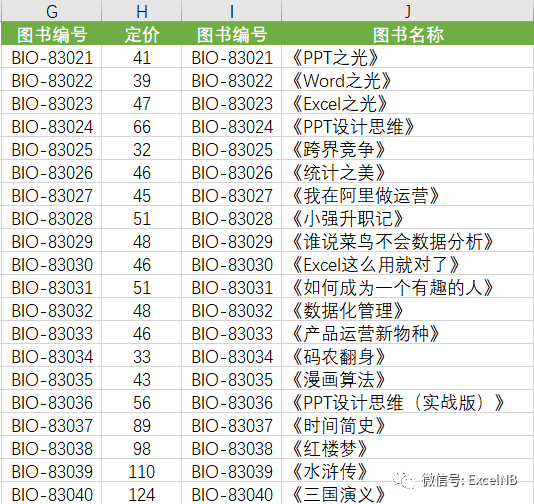Select price cell 45
The height and width of the screenshot is (504, 534).
pyautogui.click(x=142, y=195)
